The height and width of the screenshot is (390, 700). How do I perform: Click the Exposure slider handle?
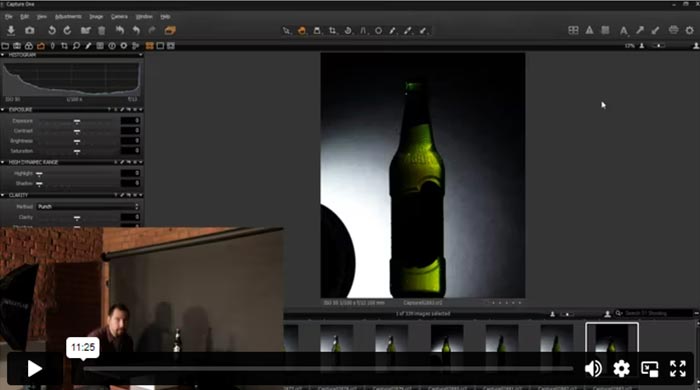pos(77,121)
